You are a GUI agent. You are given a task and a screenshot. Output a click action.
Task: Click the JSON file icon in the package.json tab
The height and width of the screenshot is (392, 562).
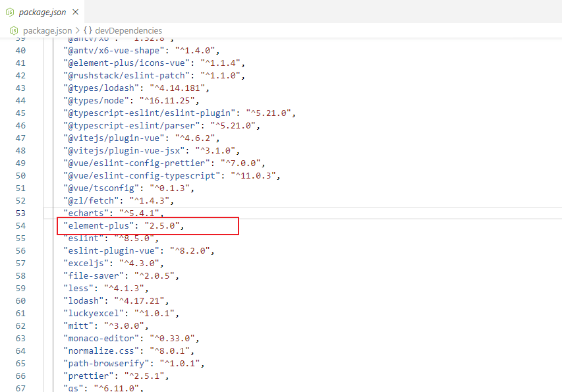(x=9, y=11)
